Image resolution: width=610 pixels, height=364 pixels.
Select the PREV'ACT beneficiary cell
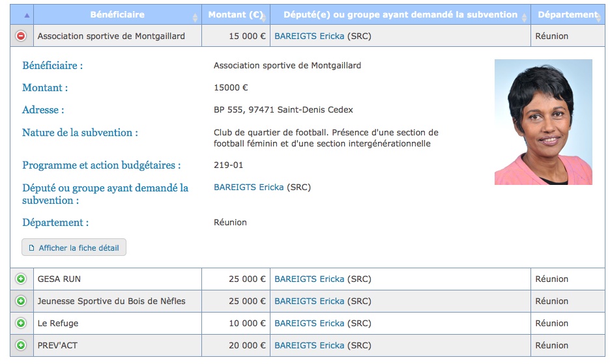pos(117,345)
